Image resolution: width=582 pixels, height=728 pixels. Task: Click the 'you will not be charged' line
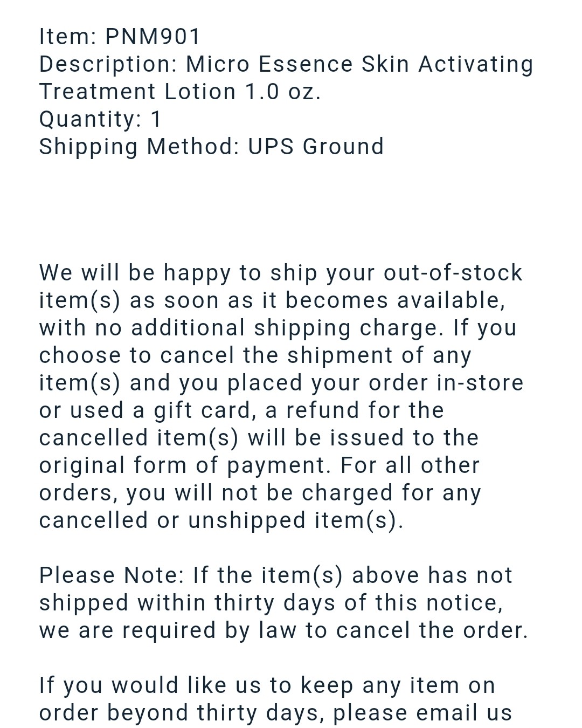pos(260,493)
